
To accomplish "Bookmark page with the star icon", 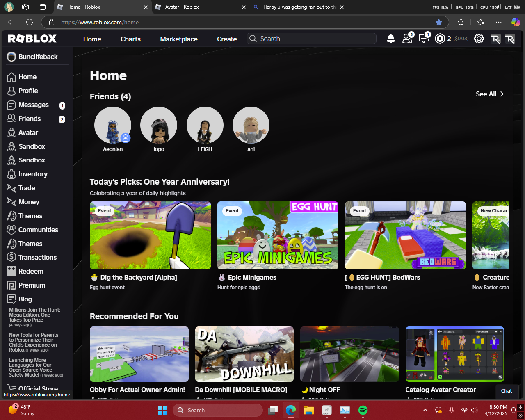I will [439, 22].
